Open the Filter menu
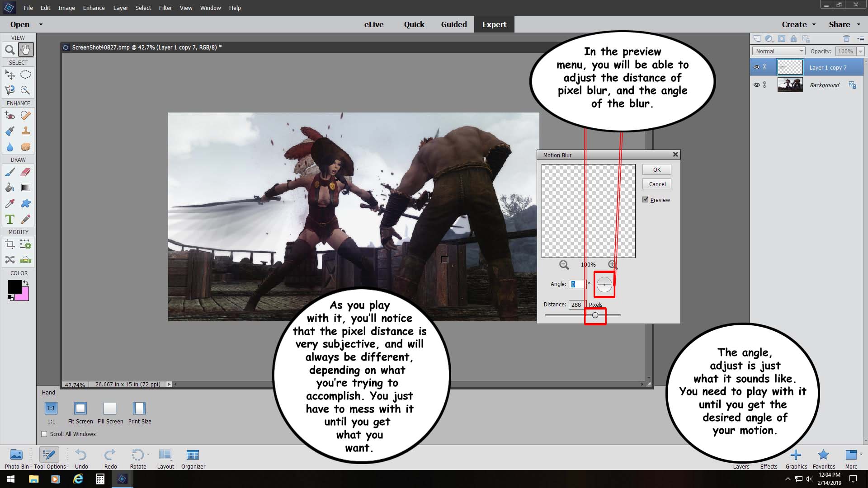Screen dimensions: 868x488 pyautogui.click(x=165, y=8)
